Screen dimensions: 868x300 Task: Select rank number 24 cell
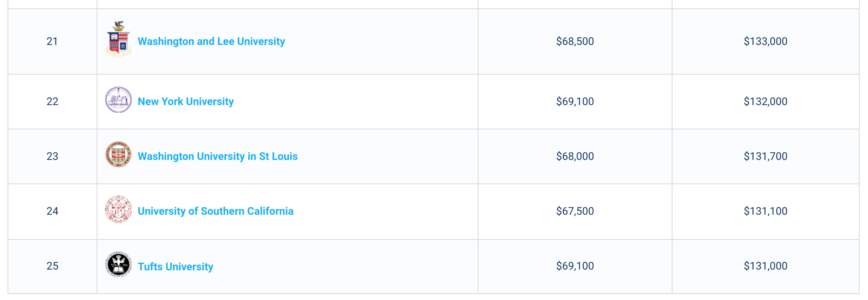coord(52,211)
